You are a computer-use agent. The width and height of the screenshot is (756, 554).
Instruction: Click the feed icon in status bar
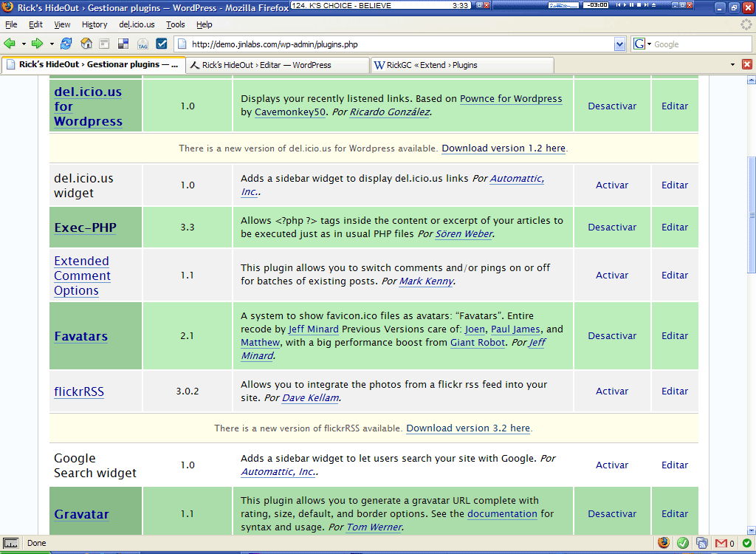click(702, 543)
